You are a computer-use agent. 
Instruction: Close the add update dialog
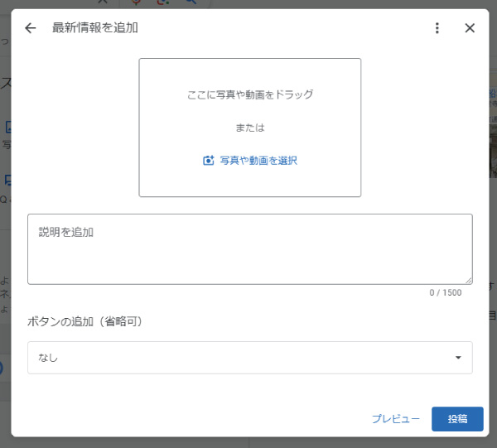click(470, 28)
